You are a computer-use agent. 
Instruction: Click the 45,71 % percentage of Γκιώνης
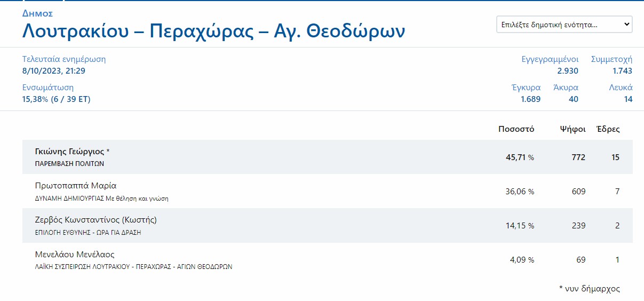coord(520,157)
